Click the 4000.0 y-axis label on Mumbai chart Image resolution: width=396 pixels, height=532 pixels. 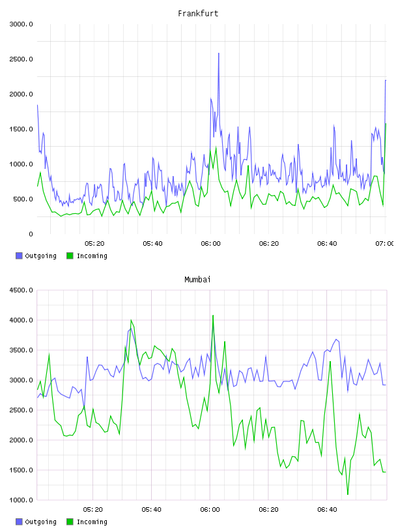click(x=21, y=320)
